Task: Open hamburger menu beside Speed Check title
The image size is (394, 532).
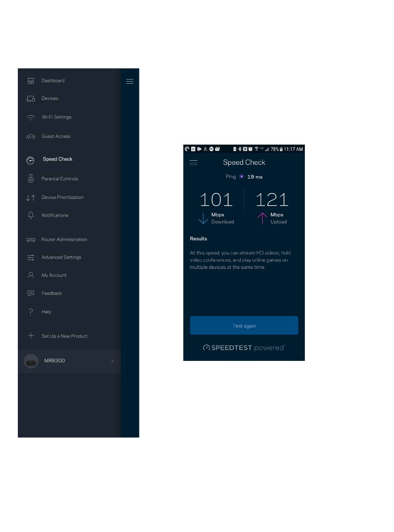Action: click(194, 162)
